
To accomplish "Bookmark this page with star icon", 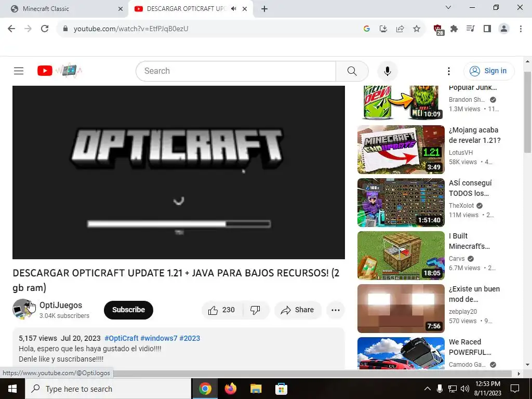I will (417, 29).
